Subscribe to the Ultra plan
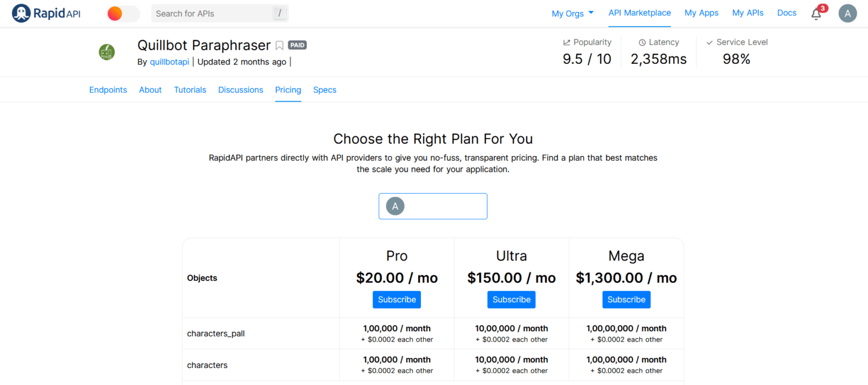 [511, 300]
